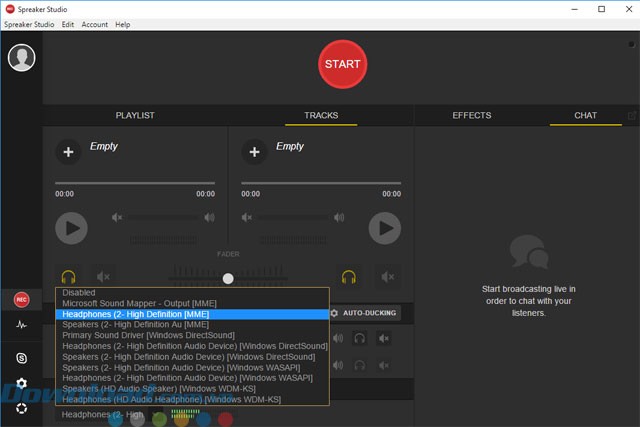This screenshot has width=640, height=427.
Task: Toggle right deck headphone monitoring
Action: point(349,276)
